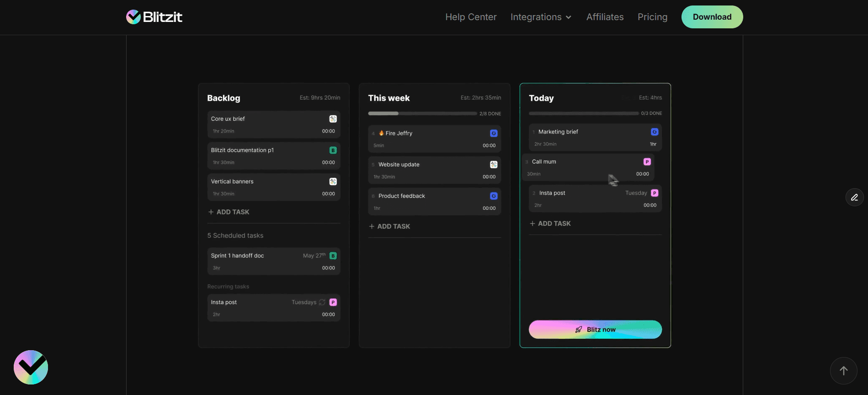Click the pink P icon on Backlog Insta post
This screenshot has width=868, height=395.
pos(333,302)
